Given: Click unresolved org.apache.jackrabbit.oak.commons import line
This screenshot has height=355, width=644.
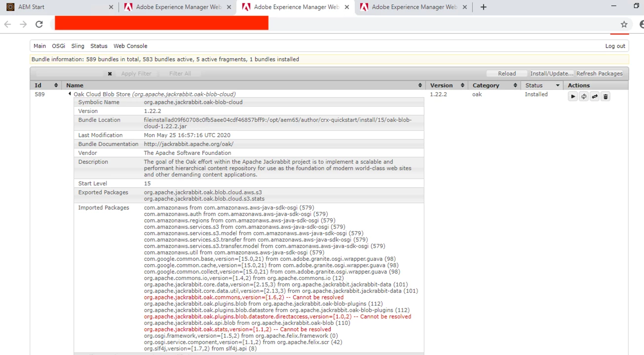Looking at the screenshot, I should click(x=244, y=297).
